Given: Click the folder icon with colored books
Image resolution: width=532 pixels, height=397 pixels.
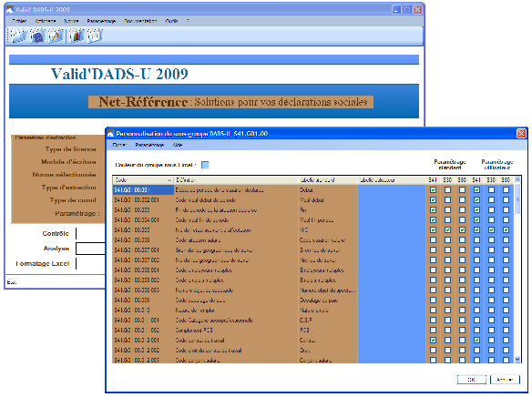Looking at the screenshot, I should [x=77, y=36].
